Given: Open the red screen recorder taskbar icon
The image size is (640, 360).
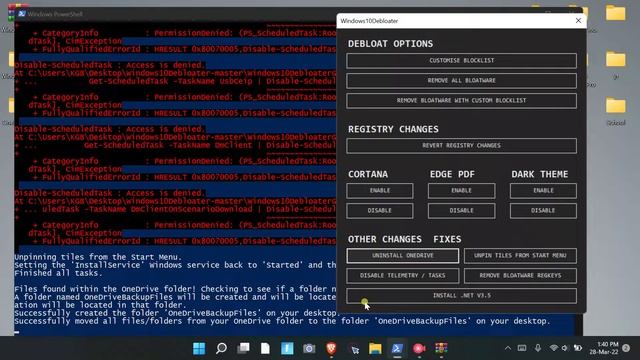Looking at the screenshot, I should pos(419,348).
